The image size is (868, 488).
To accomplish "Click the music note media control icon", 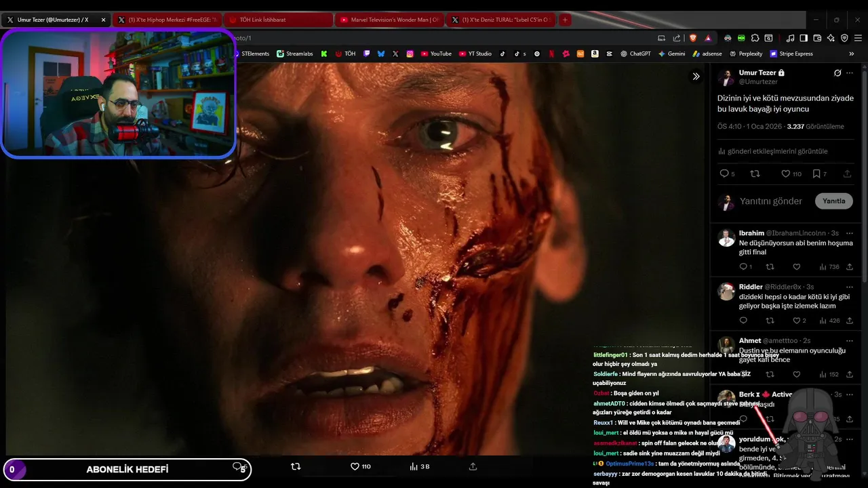I will pos(790,38).
